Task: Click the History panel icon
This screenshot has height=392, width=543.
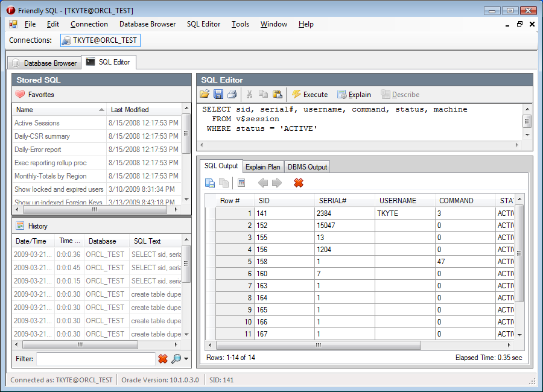Action: pyautogui.click(x=20, y=226)
